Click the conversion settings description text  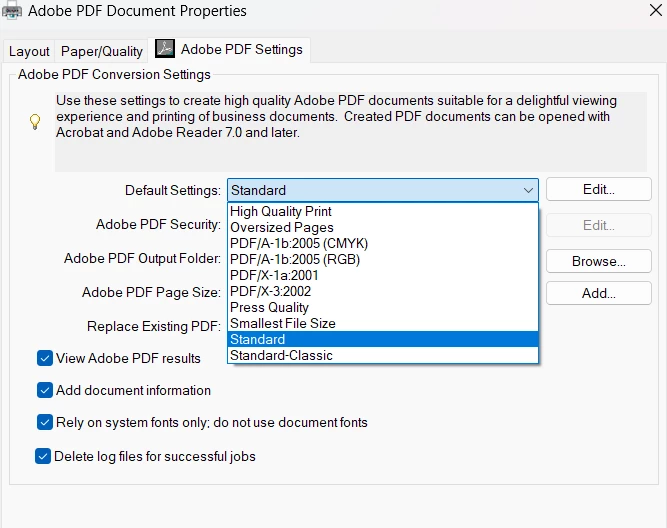(336, 117)
